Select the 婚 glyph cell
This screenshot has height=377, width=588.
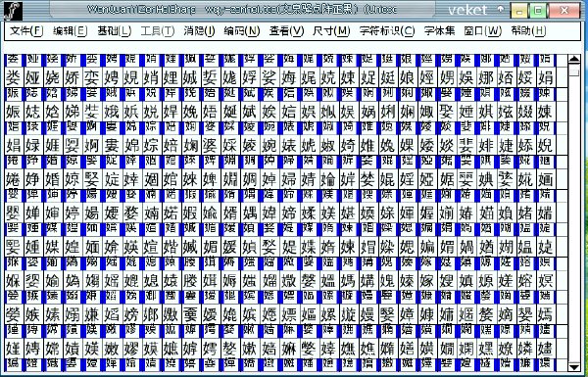53,179
